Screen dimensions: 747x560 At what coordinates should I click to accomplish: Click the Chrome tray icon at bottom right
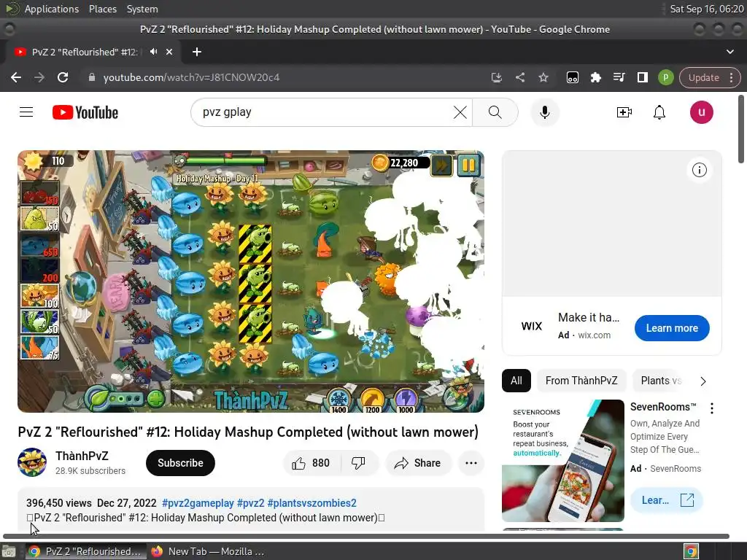click(x=691, y=551)
